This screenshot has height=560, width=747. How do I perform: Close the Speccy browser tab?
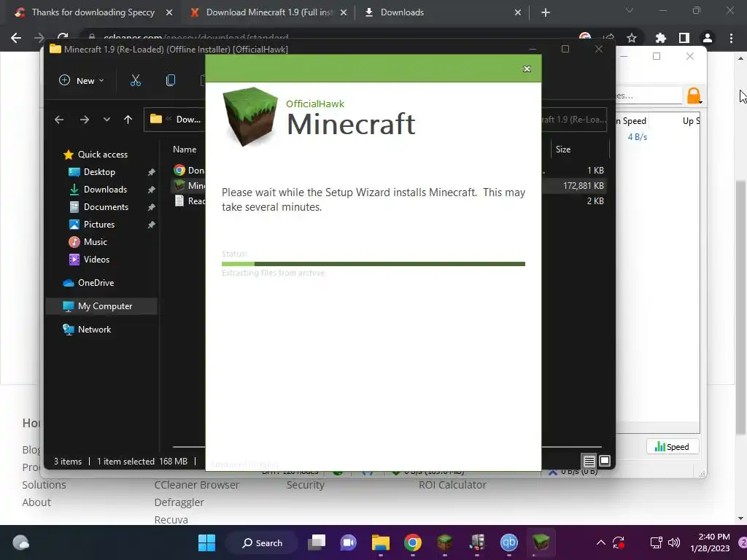tap(169, 13)
